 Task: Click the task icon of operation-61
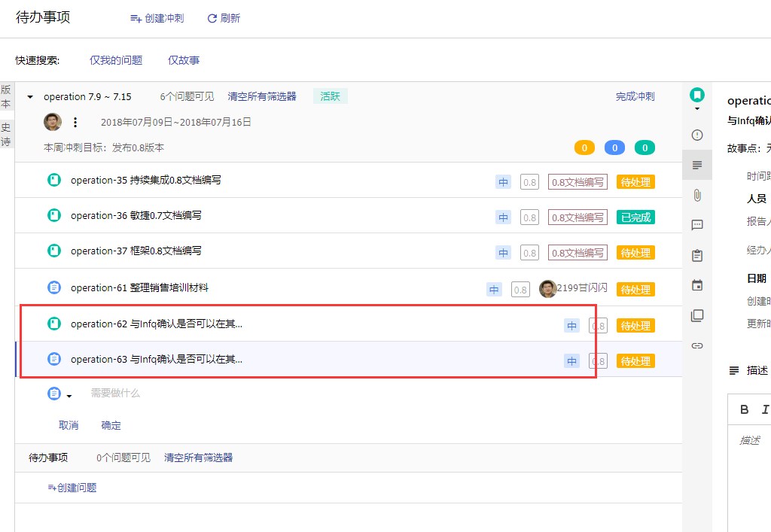point(54,287)
